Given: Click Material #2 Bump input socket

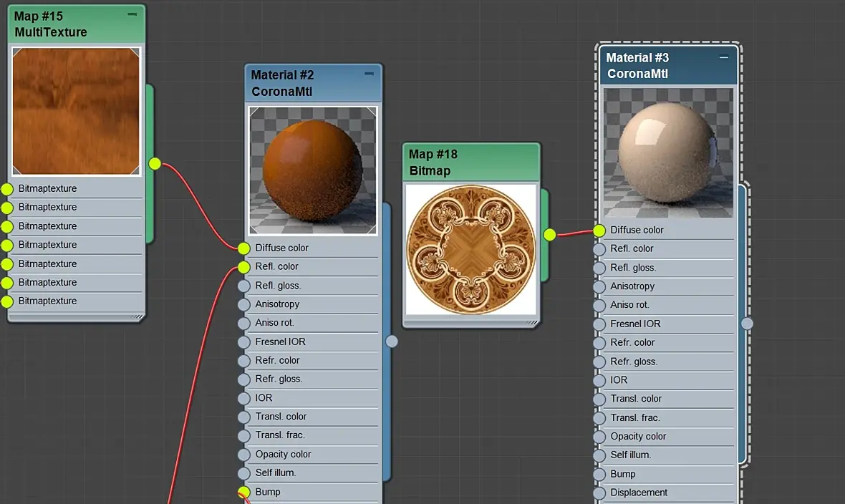Looking at the screenshot, I should point(244,492).
